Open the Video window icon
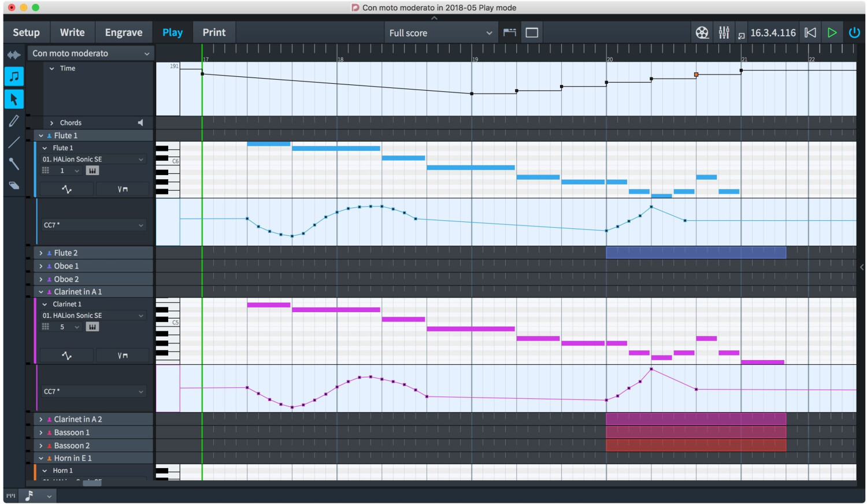The image size is (867, 504). 702,33
